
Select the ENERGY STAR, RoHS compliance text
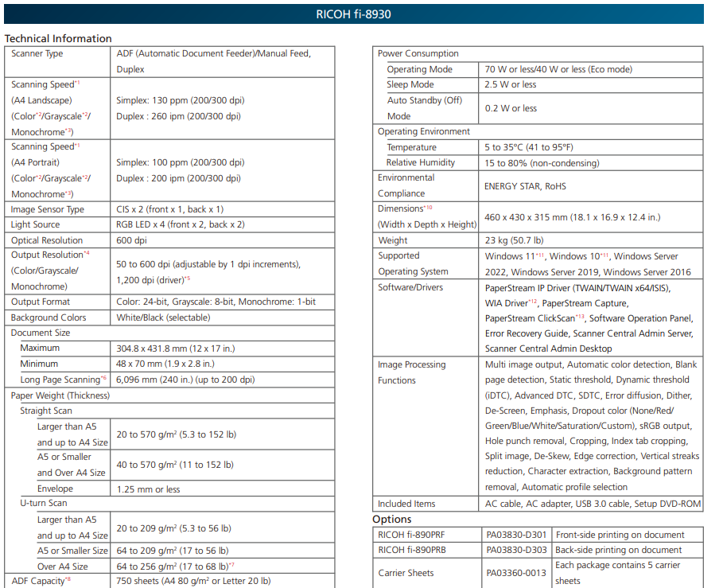524,186
